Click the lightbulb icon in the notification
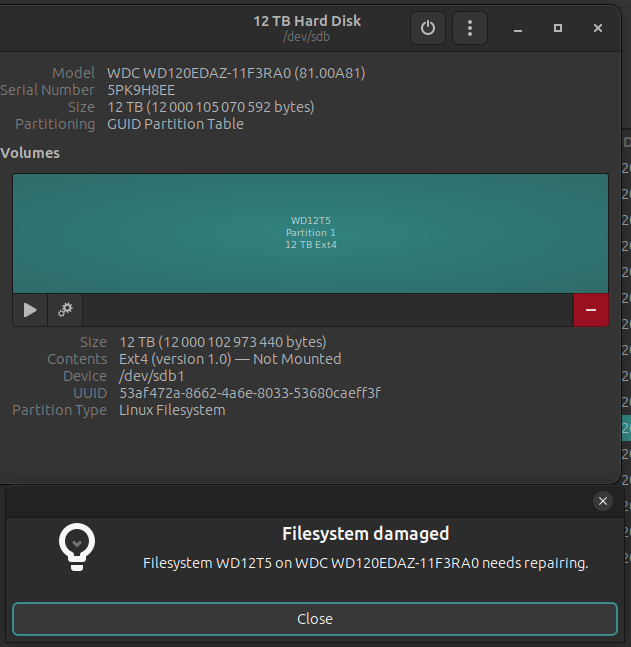The width and height of the screenshot is (631, 647). tap(77, 547)
